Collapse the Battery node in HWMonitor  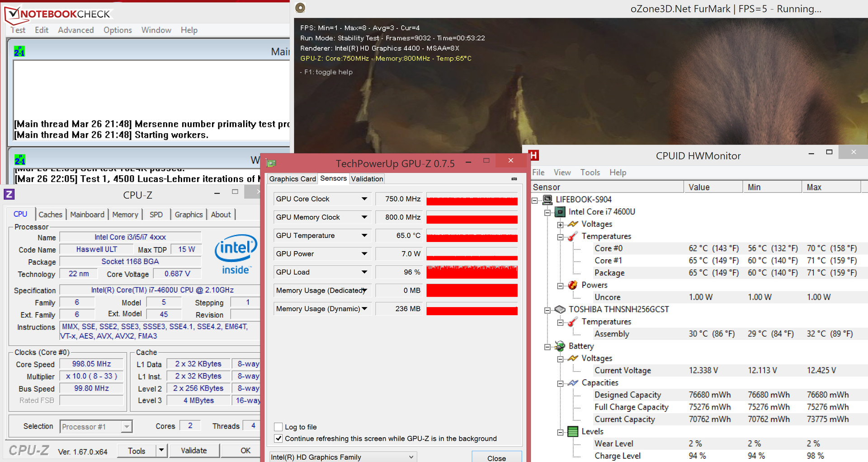(x=547, y=346)
